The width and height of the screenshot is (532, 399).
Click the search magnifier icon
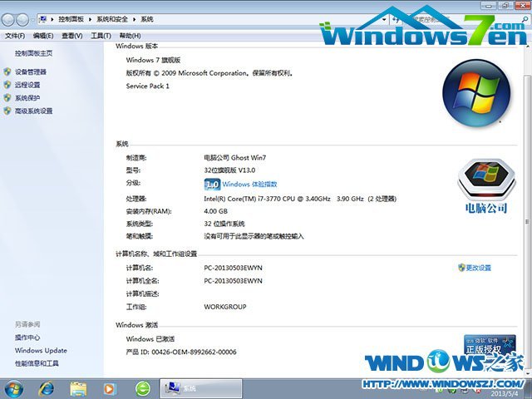click(525, 19)
